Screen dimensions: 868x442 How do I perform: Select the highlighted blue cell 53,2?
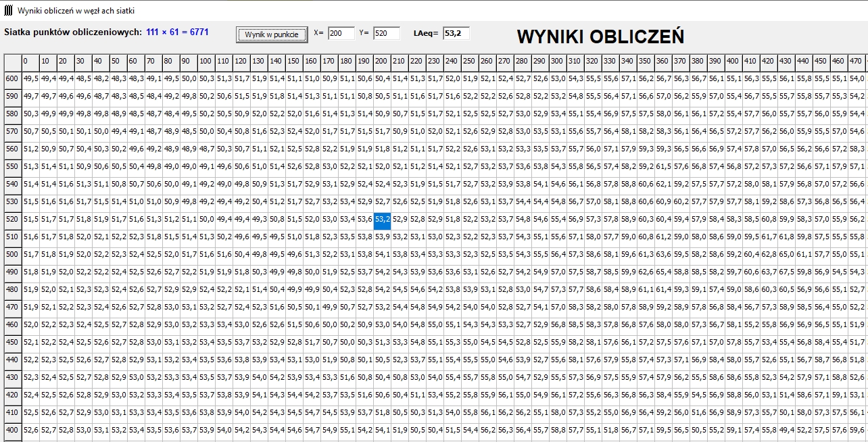383,219
